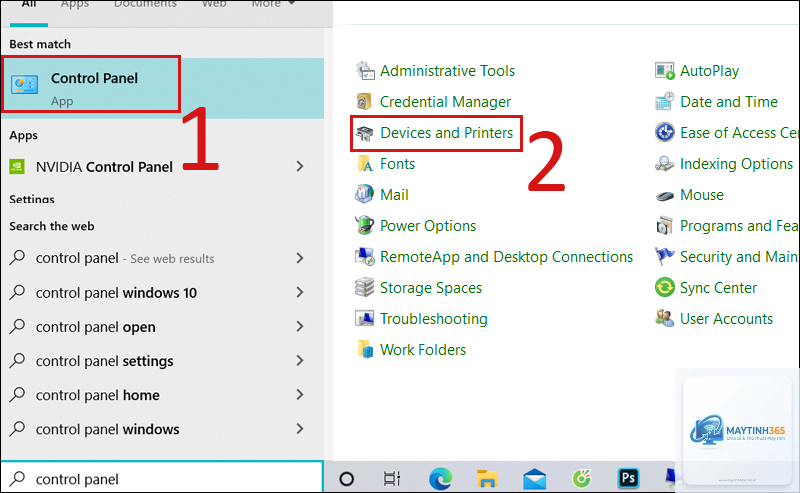Viewport: 800px width, 493px height.
Task: Open the More dropdown in search tabs
Action: coord(273,4)
